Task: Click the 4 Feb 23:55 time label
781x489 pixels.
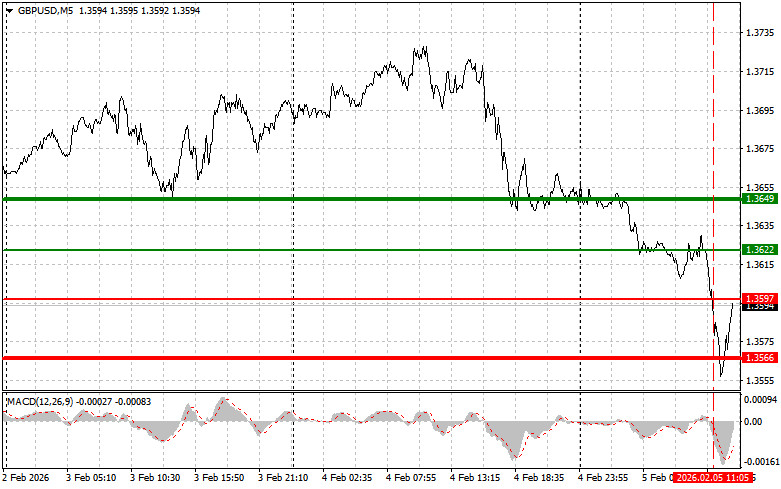Action: 603,478
